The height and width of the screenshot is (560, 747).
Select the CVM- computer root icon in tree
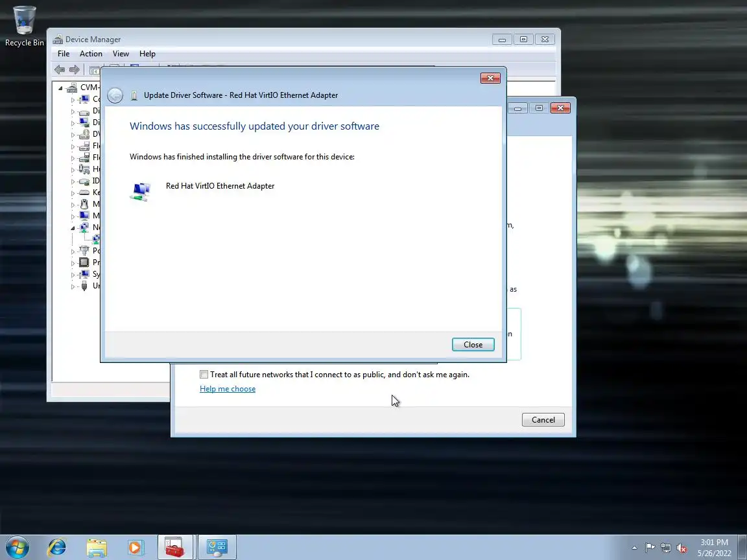pyautogui.click(x=72, y=87)
